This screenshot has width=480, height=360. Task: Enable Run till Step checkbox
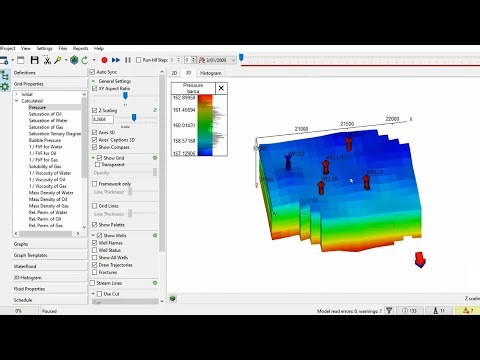pyautogui.click(x=139, y=60)
